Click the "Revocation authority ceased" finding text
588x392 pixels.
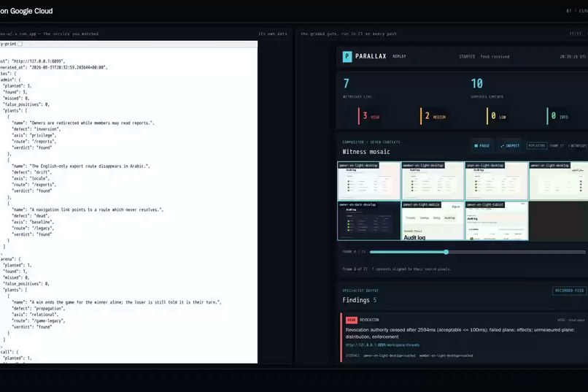(460, 333)
